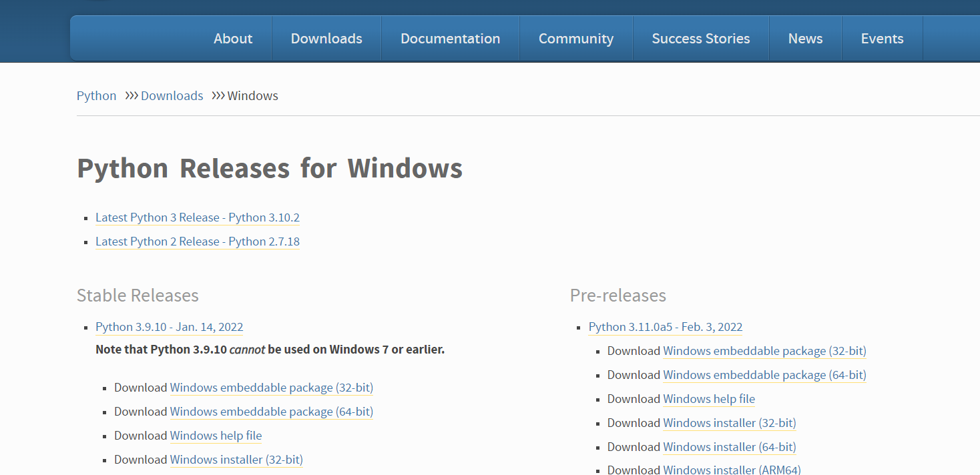This screenshot has width=980, height=475.
Task: Download Windows help file under Stable Releases
Action: [x=216, y=436]
